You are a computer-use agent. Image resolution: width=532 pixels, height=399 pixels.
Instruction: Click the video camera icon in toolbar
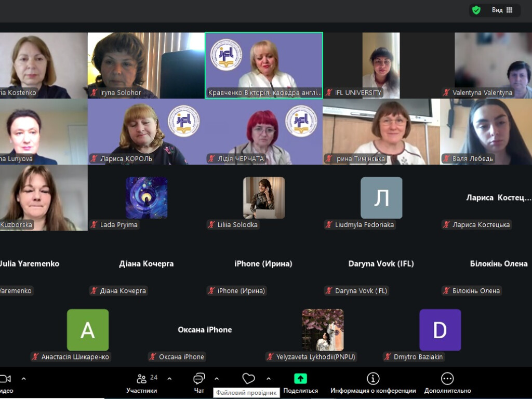pyautogui.click(x=5, y=379)
